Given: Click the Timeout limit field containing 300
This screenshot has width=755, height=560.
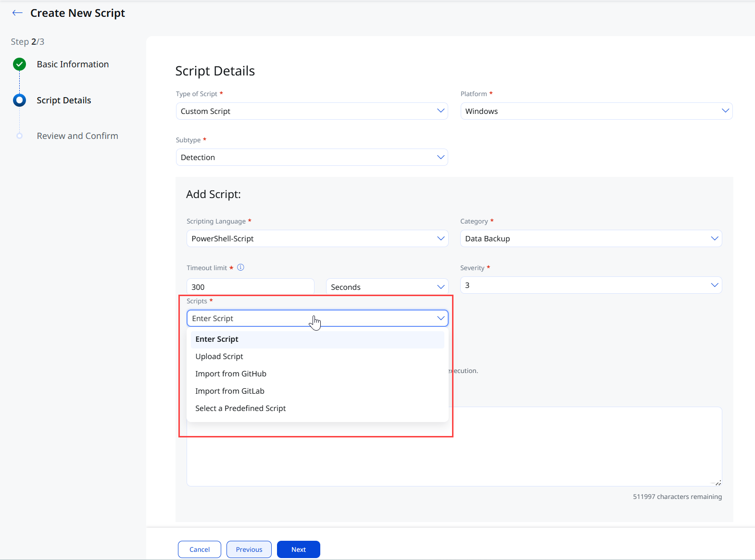Looking at the screenshot, I should click(251, 287).
